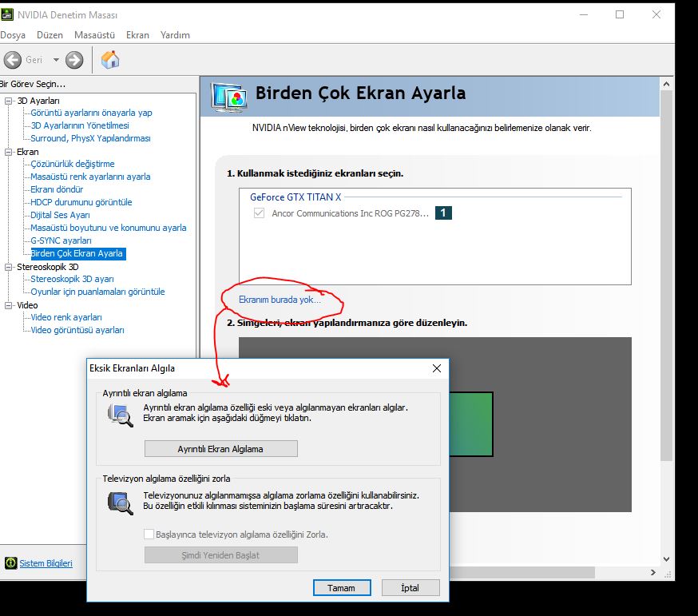Click the Sistem Bilgileri NVIDIA icon
The image size is (698, 616).
pos(10,563)
